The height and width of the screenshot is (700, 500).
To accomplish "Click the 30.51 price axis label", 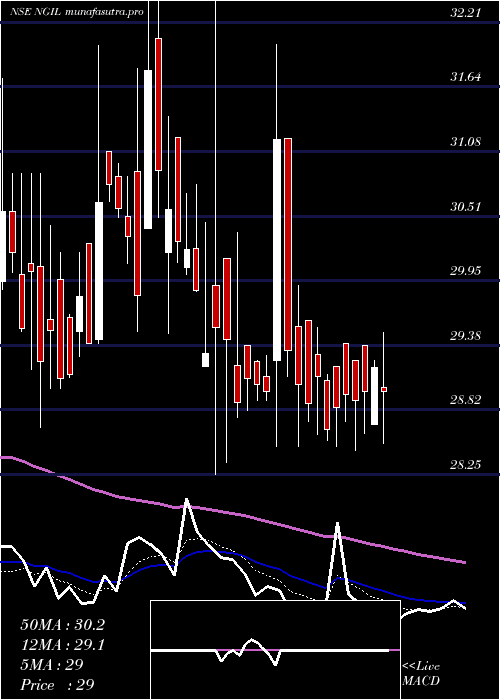I will (x=465, y=207).
